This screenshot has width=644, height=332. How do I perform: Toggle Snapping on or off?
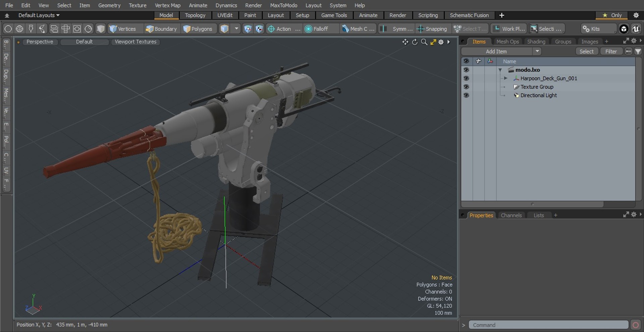pyautogui.click(x=432, y=29)
